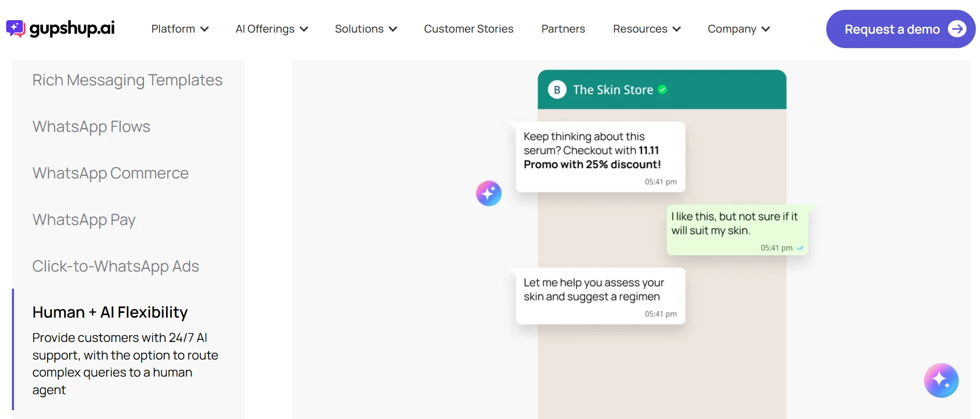Click the Human + AI Flexibility heading
Screen dimensions: 980x419
(x=110, y=312)
